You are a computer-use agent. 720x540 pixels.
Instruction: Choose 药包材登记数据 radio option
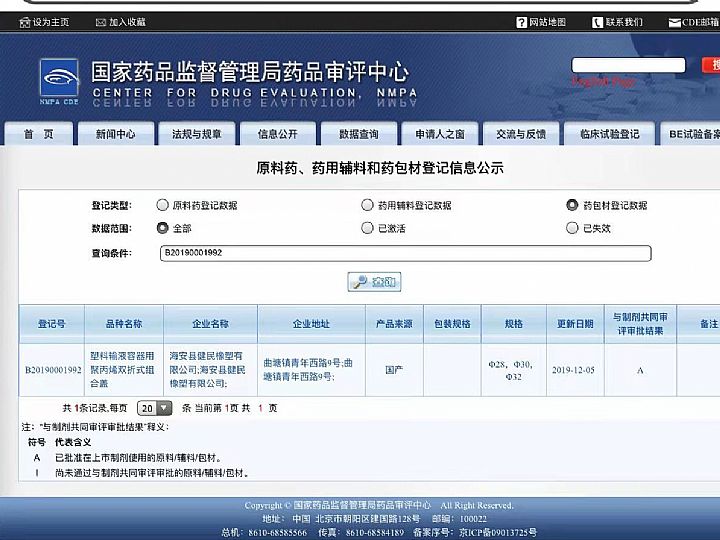tap(572, 205)
